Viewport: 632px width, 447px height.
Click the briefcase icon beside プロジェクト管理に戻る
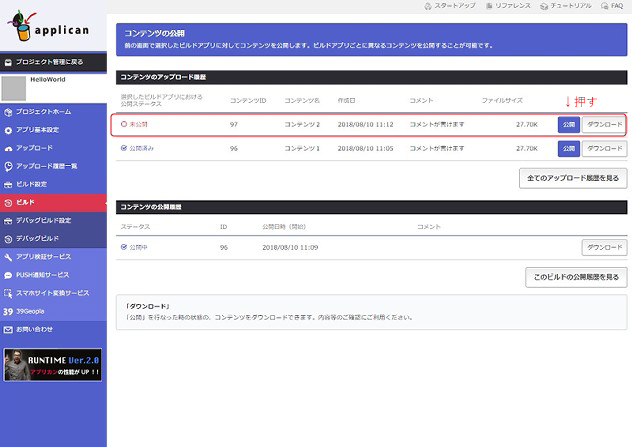(x=8, y=62)
